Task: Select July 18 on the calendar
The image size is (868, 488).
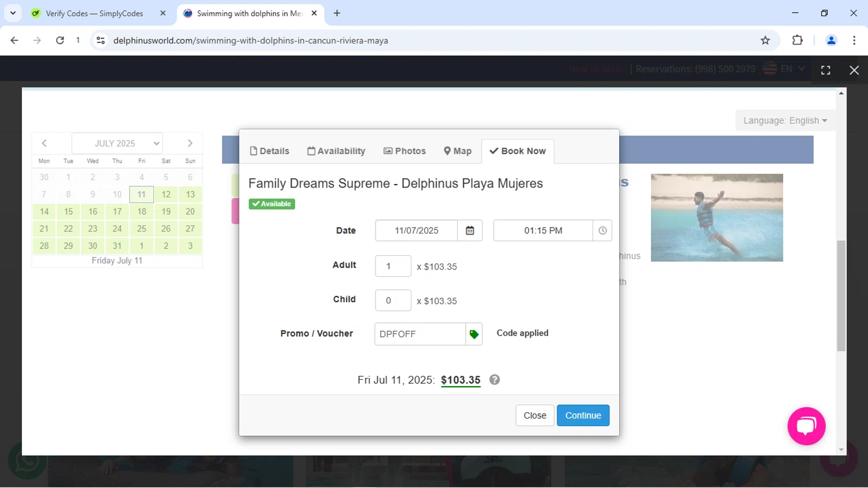Action: (142, 212)
